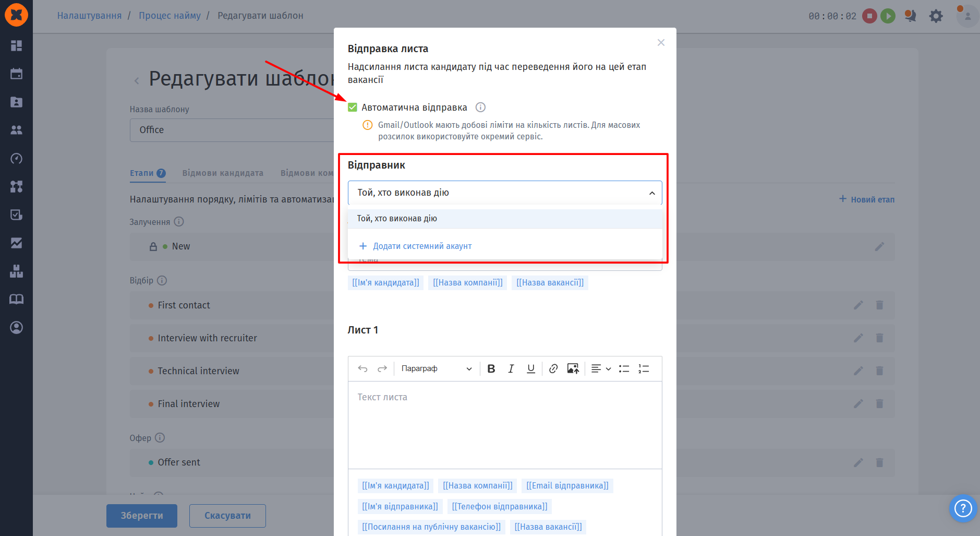Add a stage with Новий етап
This screenshot has height=536, width=980.
pos(867,199)
